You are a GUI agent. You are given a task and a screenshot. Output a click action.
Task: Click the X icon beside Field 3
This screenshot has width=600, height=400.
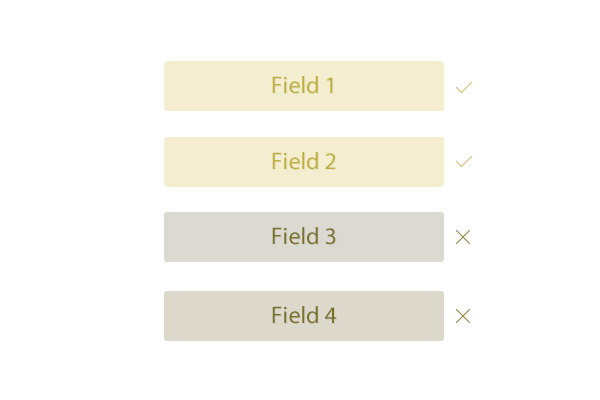[x=463, y=237]
